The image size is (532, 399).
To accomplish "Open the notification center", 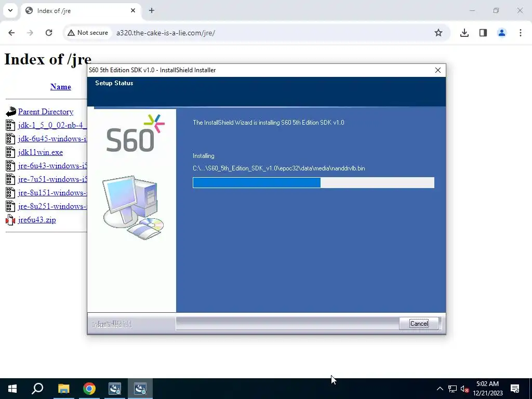I will click(x=515, y=389).
